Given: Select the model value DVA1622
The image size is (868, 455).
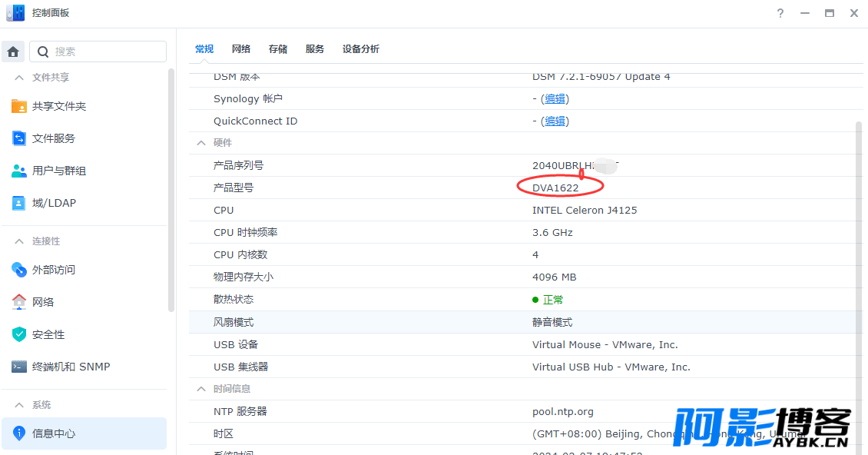Looking at the screenshot, I should pos(555,188).
